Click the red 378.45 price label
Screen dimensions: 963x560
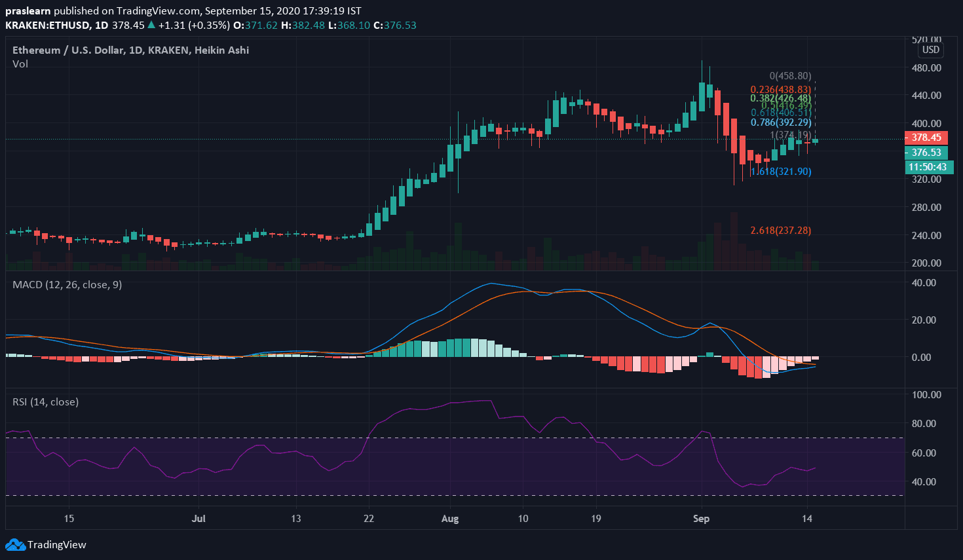(x=926, y=138)
